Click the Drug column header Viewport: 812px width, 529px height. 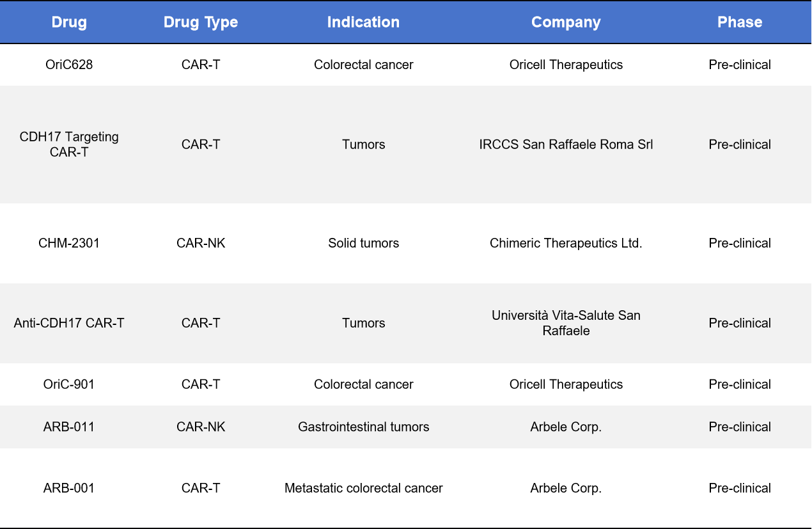coord(69,22)
